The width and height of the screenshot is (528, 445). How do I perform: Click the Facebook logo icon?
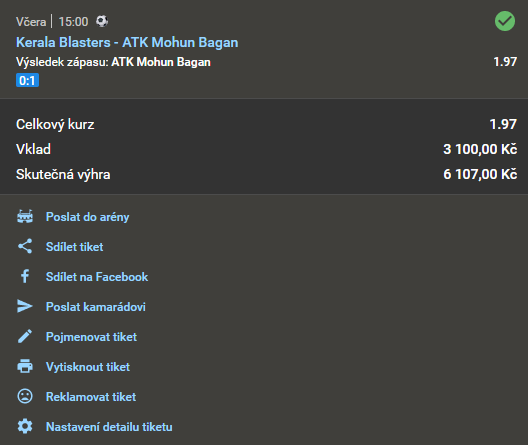[x=25, y=276]
